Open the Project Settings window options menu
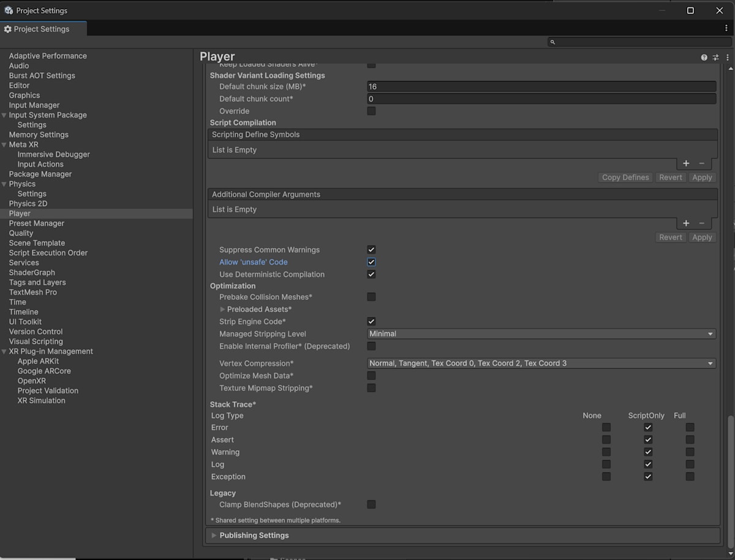This screenshot has height=560, width=735. (726, 28)
